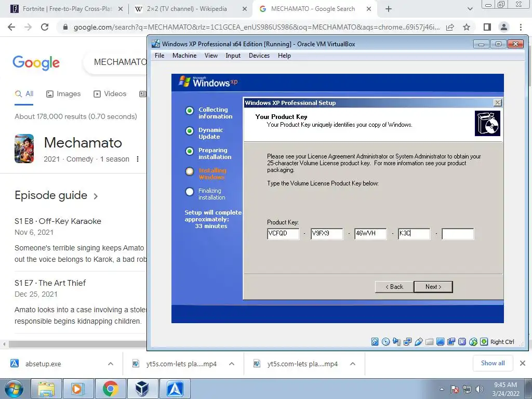532x399 pixels.
Task: Switch to the Fortnite browser tab
Action: coord(67,9)
